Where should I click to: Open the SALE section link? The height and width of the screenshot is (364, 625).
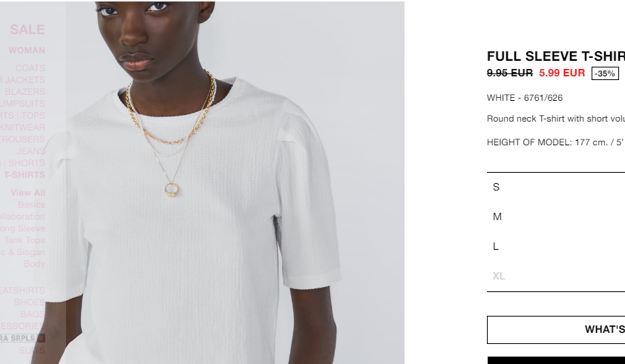[x=27, y=30]
